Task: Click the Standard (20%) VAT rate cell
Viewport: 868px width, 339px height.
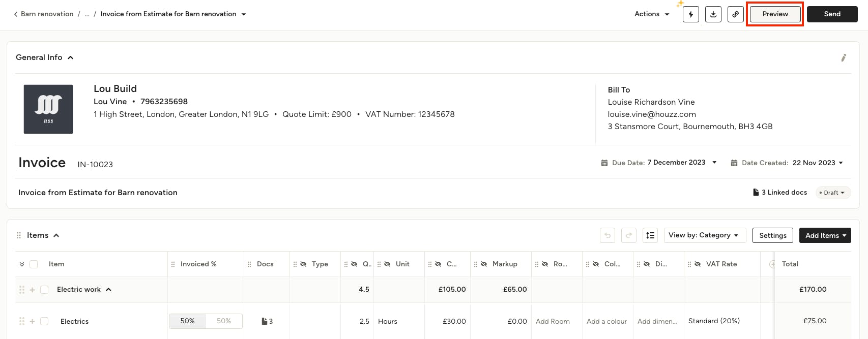Action: [x=714, y=321]
